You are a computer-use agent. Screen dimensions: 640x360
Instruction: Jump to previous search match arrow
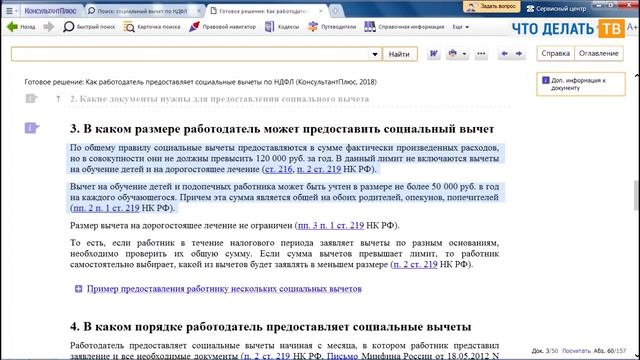(x=504, y=53)
